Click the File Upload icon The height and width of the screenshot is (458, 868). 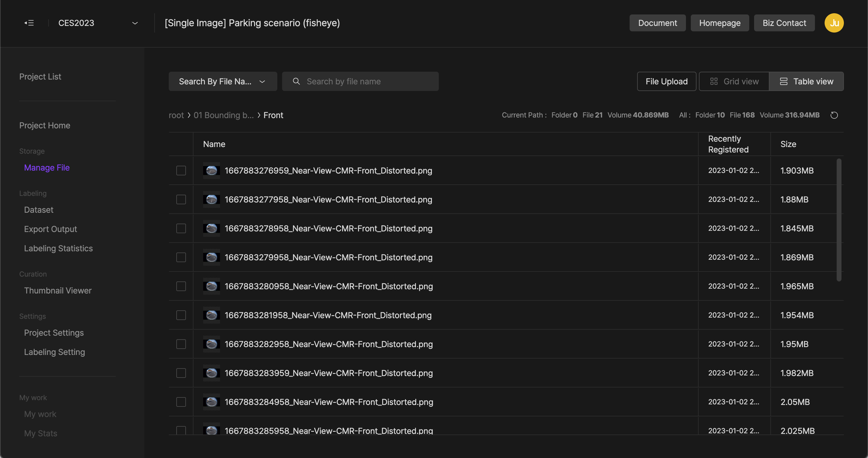(666, 81)
